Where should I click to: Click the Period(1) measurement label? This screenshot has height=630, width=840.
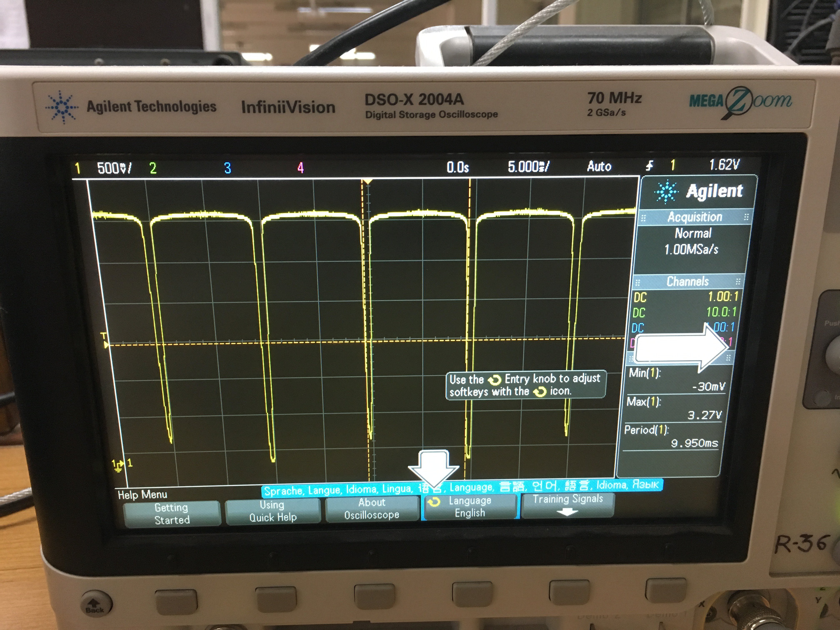point(646,430)
